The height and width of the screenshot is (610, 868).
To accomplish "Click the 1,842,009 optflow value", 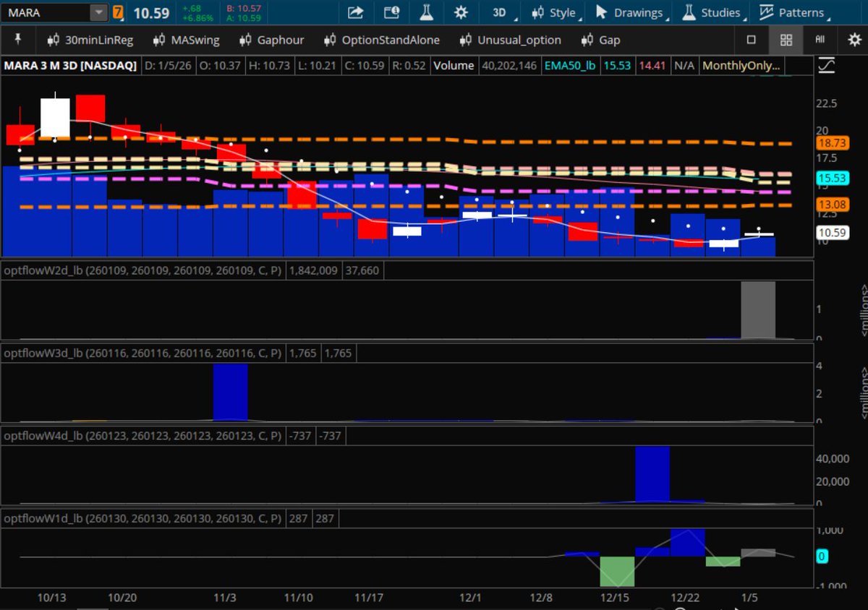I will pos(315,270).
